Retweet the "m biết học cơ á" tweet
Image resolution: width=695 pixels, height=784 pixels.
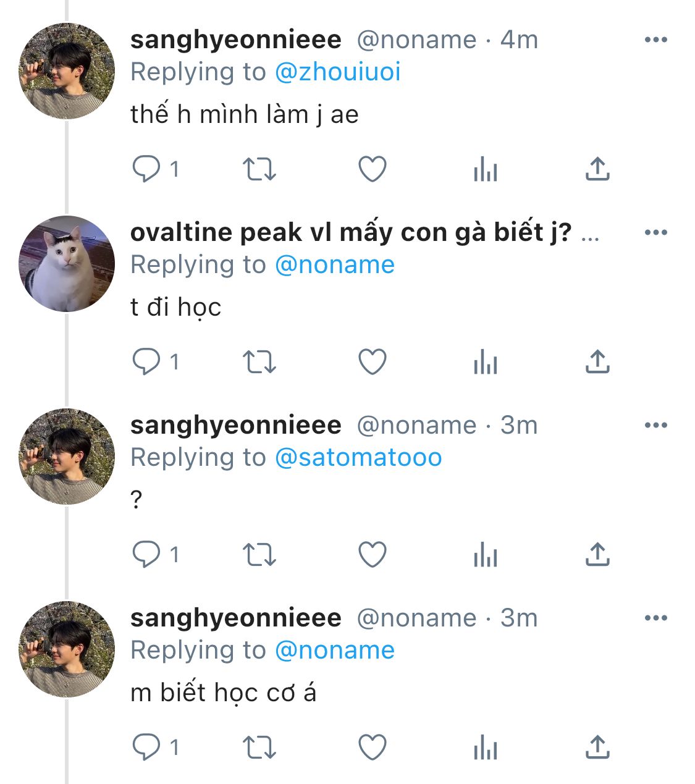[259, 747]
